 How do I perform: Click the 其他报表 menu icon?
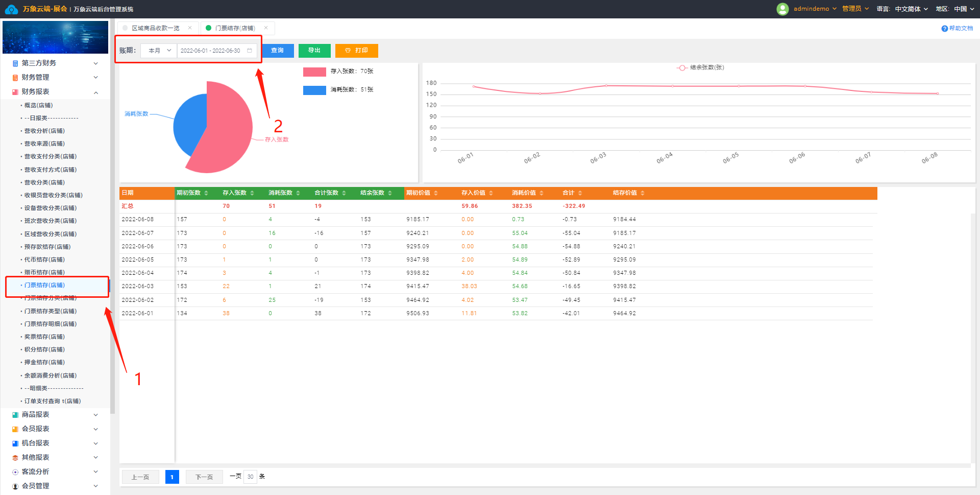[x=15, y=458]
